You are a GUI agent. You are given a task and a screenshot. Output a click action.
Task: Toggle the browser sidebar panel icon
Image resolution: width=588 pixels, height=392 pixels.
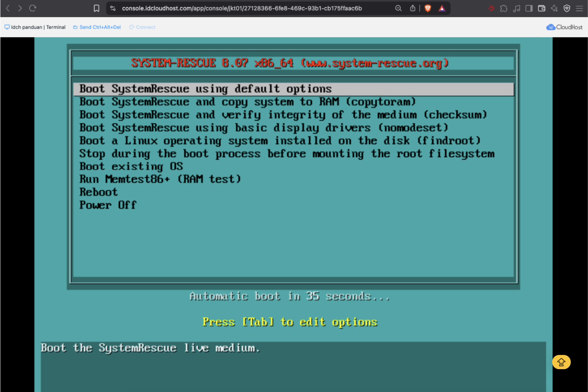[529, 8]
